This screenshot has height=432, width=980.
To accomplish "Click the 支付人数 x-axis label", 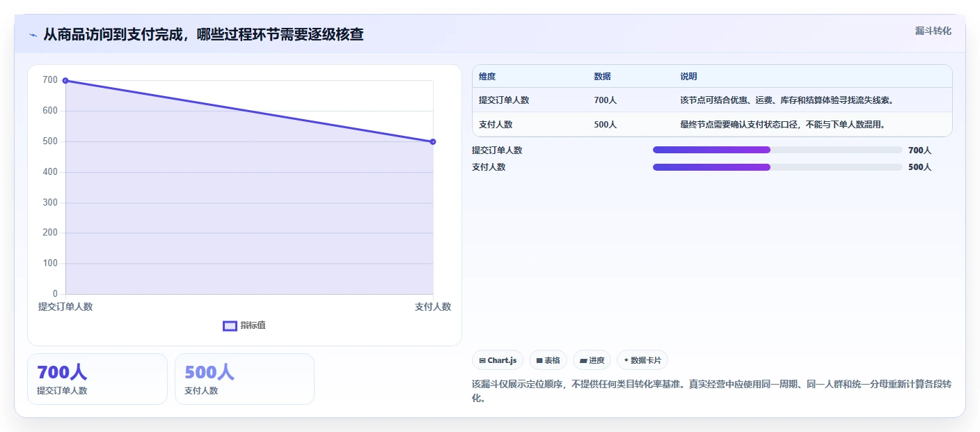I will click(433, 307).
